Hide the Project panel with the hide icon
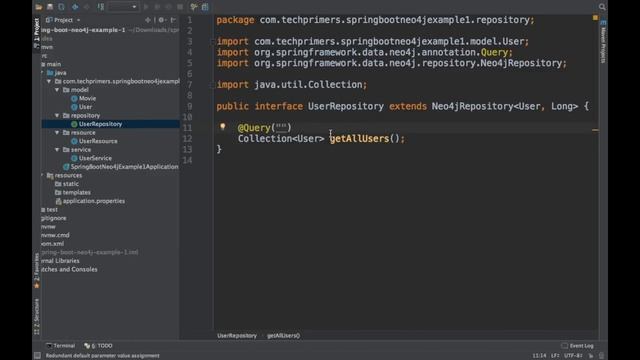Image resolution: width=640 pixels, height=360 pixels. [x=173, y=20]
